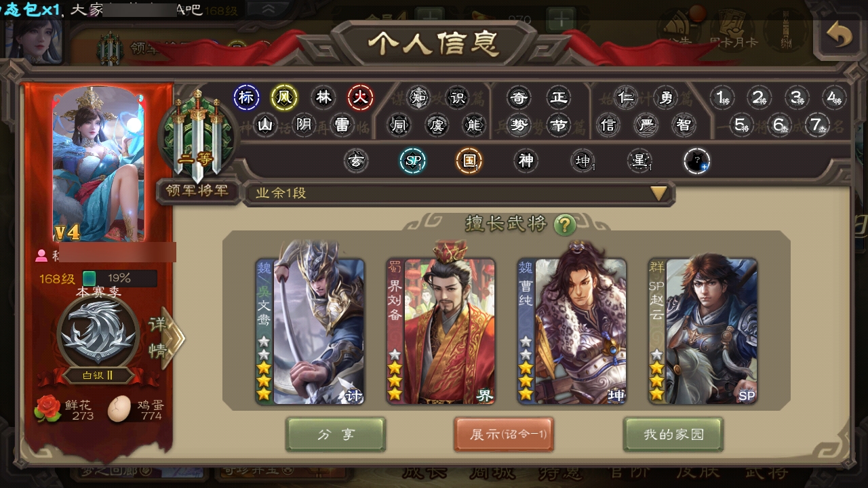Select the SP赵云 general card

(x=703, y=331)
